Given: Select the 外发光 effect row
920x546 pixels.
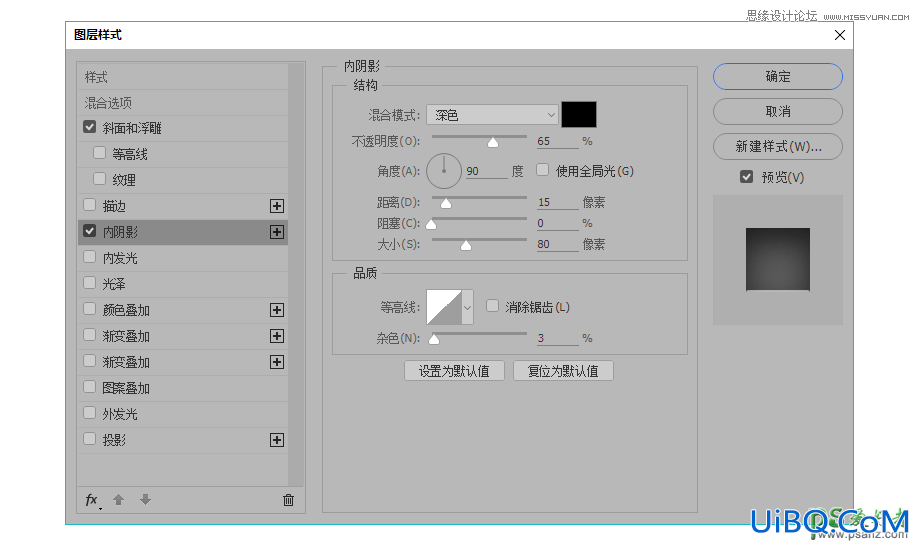Looking at the screenshot, I should (x=182, y=414).
